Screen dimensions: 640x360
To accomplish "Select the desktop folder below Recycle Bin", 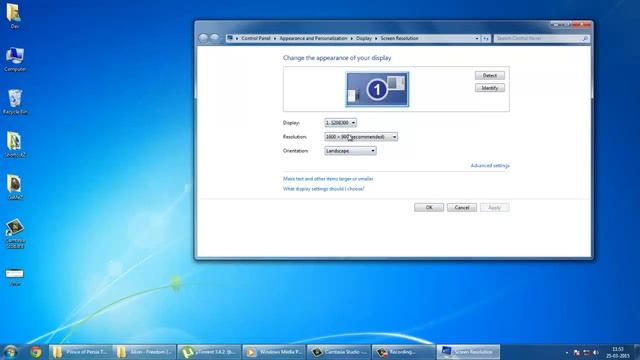I will (x=15, y=144).
